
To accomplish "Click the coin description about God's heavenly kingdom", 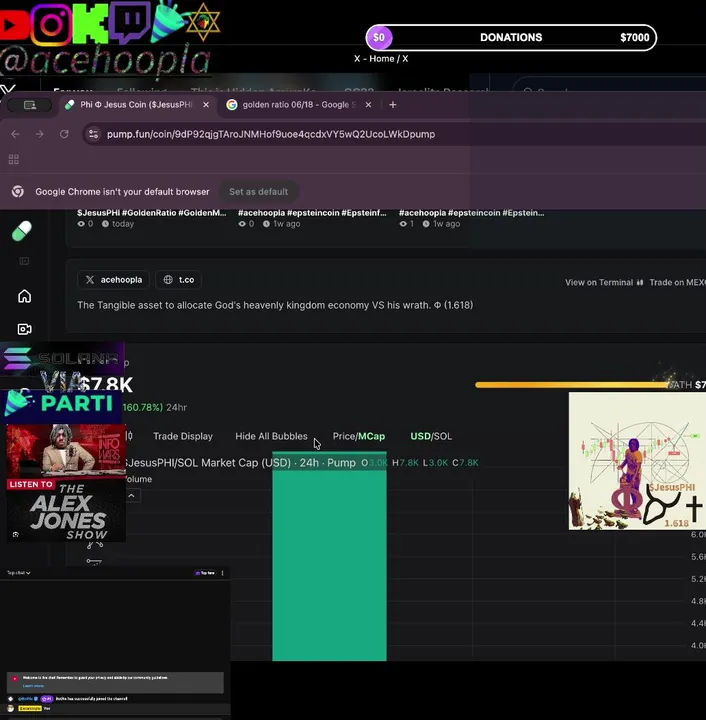I will tap(275, 305).
